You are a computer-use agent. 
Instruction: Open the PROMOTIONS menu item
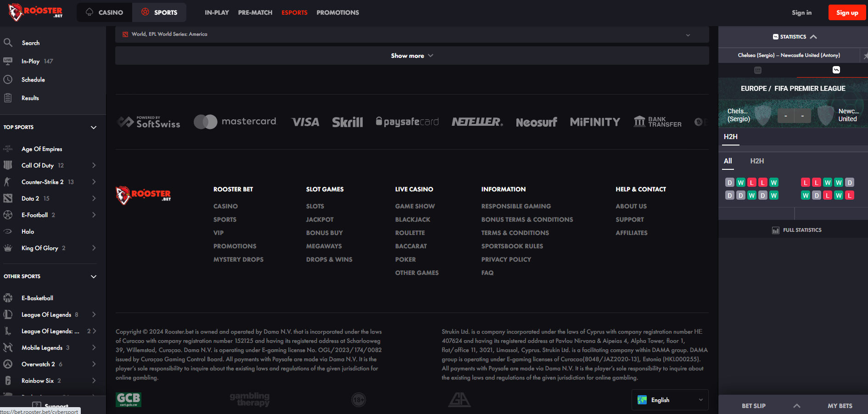click(338, 12)
